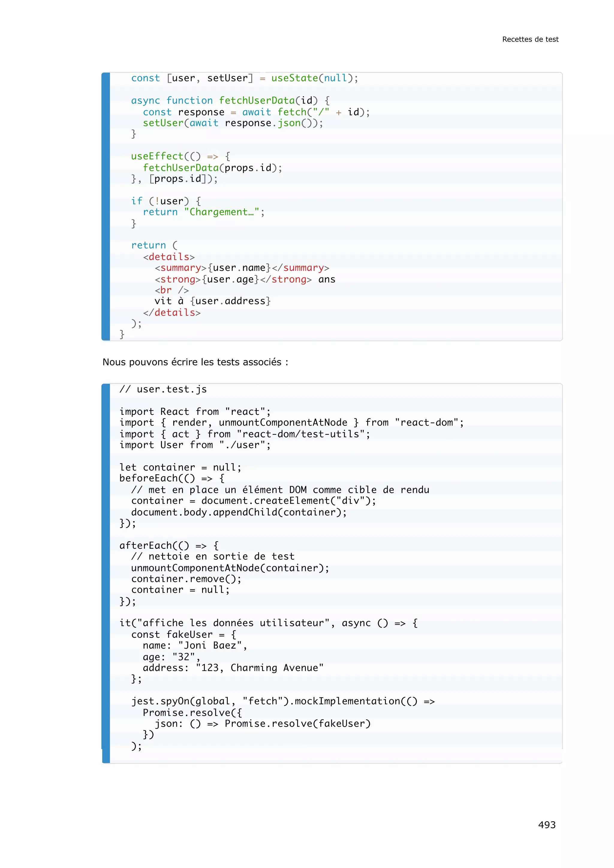The height and width of the screenshot is (868, 614).
Task: Click the line 'name: "Joni Baez",'
Action: click(x=195, y=646)
